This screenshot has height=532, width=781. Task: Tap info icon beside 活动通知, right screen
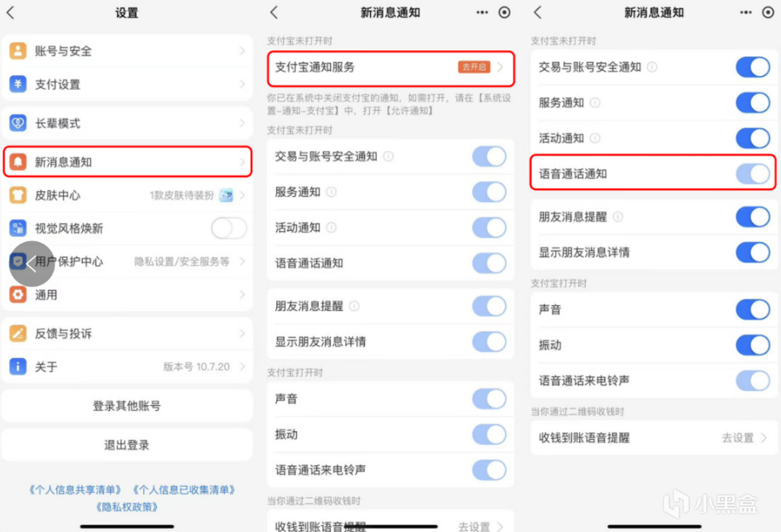pyautogui.click(x=595, y=138)
